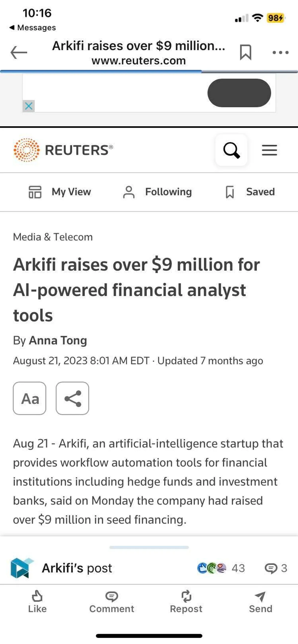Go to Reuters home via logo
This screenshot has height=644, width=298.
63,150
